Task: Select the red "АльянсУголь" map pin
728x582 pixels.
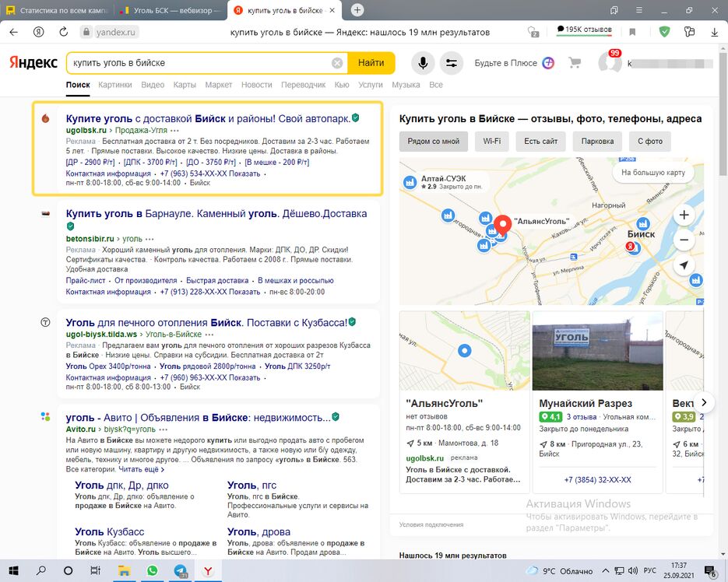Action: [502, 226]
